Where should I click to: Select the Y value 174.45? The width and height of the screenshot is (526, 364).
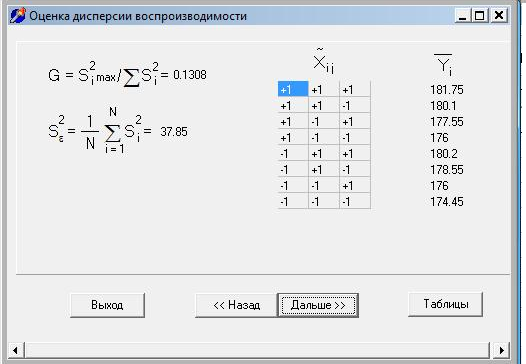coord(446,202)
